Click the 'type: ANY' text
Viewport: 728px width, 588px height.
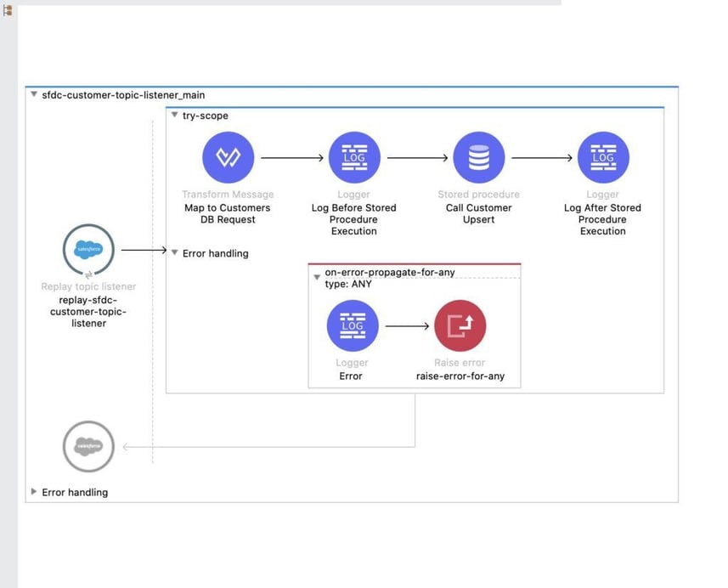click(x=348, y=284)
